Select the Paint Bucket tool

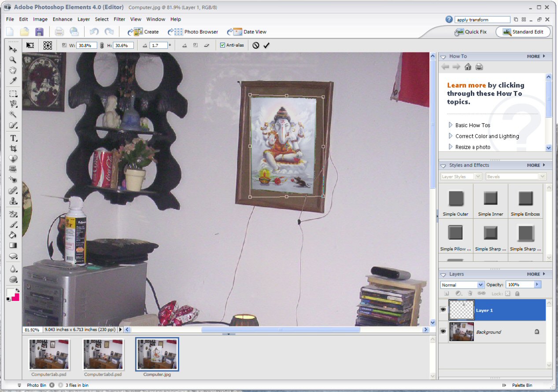click(13, 235)
